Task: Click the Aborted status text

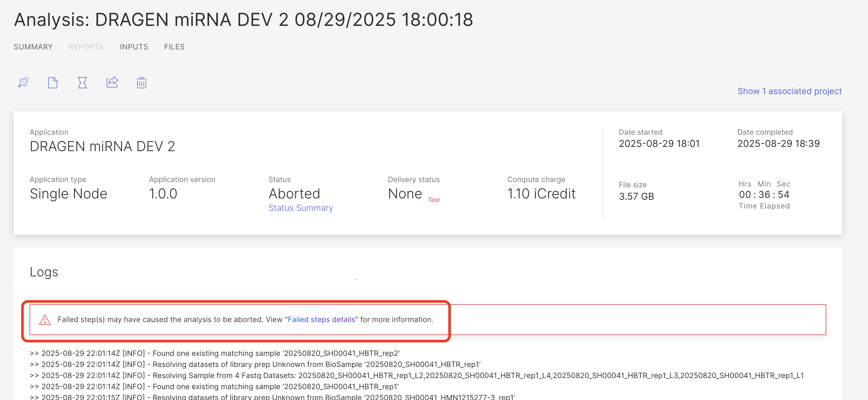Action: [x=294, y=194]
